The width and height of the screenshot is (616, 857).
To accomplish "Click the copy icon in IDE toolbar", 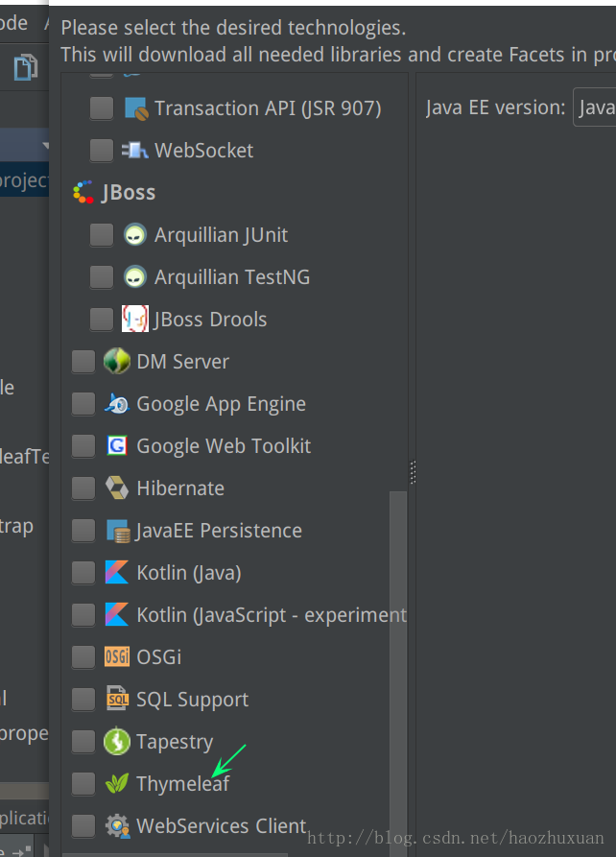I will click(25, 68).
